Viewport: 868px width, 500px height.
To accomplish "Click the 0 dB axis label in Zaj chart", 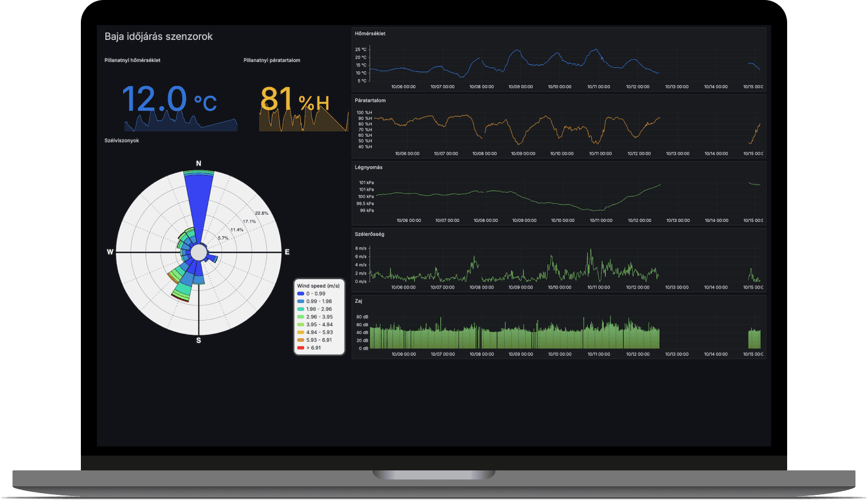I will pyautogui.click(x=363, y=349).
